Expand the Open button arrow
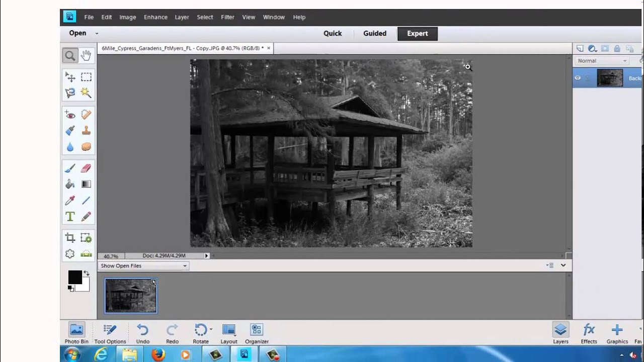The image size is (644, 362). pyautogui.click(x=97, y=34)
